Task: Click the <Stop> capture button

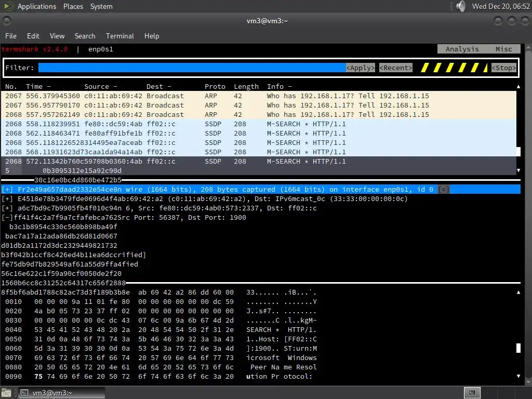Action: pos(504,68)
